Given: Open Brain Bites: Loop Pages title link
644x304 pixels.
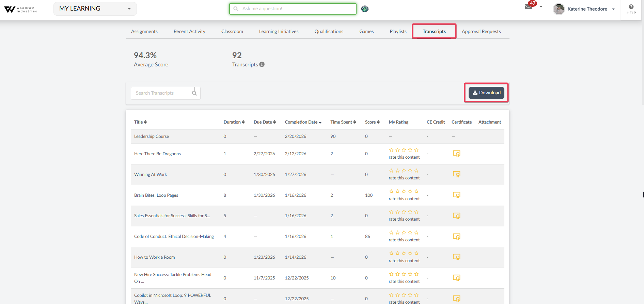Looking at the screenshot, I should tap(156, 195).
